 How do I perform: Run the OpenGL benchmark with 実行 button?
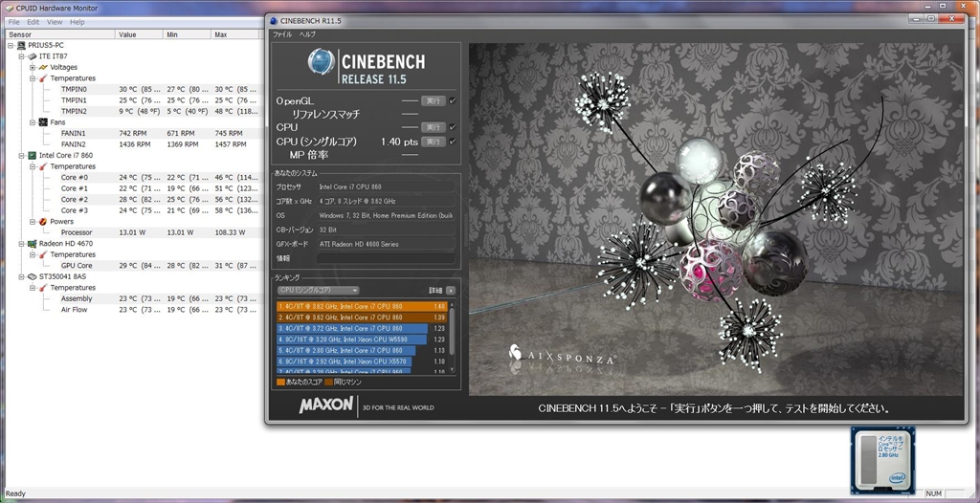[433, 100]
